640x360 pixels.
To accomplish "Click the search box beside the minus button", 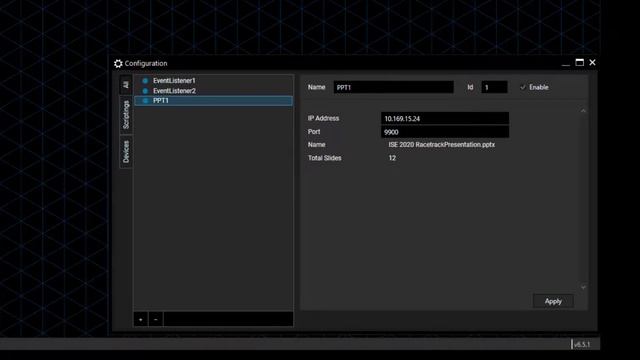I will (x=229, y=319).
